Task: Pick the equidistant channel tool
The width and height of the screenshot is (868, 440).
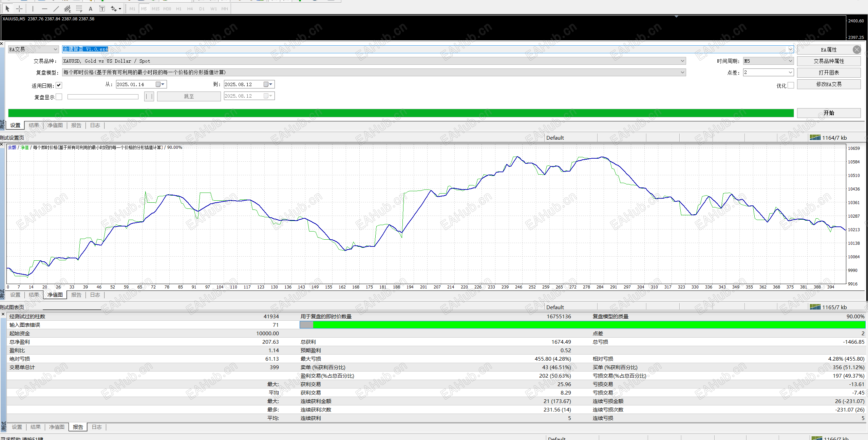Action: [67, 8]
